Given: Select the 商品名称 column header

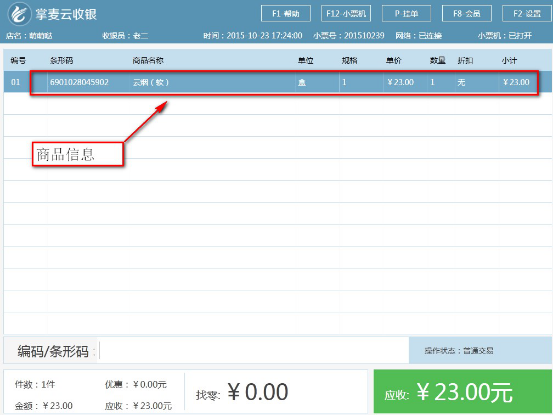Looking at the screenshot, I should click(x=148, y=60).
